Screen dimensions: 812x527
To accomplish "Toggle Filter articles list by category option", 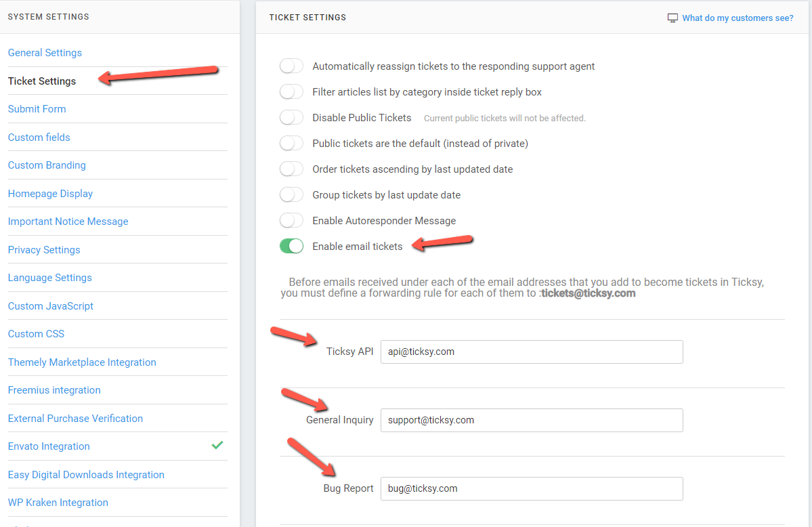I will (x=291, y=91).
